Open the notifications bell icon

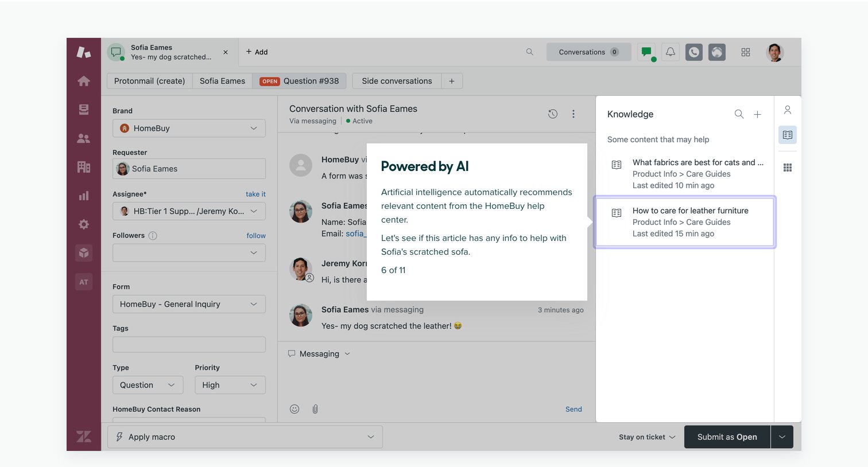(x=671, y=52)
